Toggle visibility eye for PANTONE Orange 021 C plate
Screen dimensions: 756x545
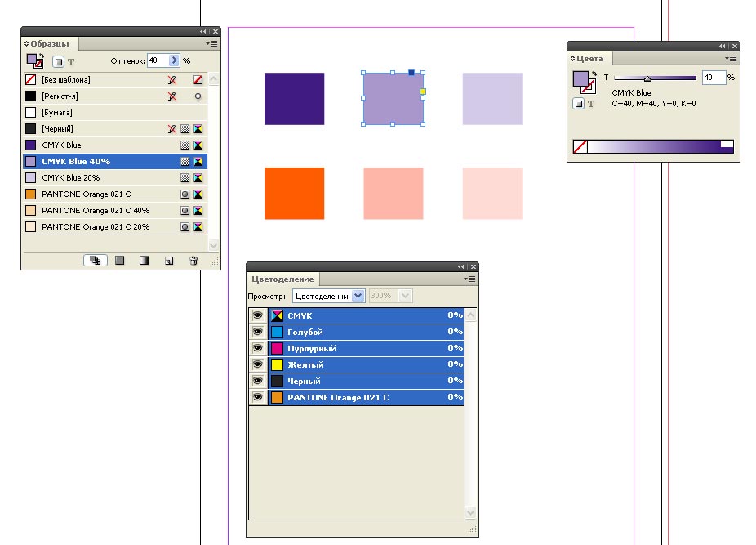point(258,397)
